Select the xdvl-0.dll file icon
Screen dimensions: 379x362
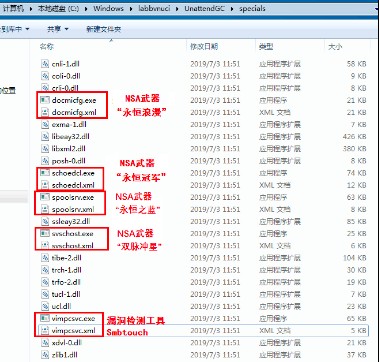pos(45,343)
